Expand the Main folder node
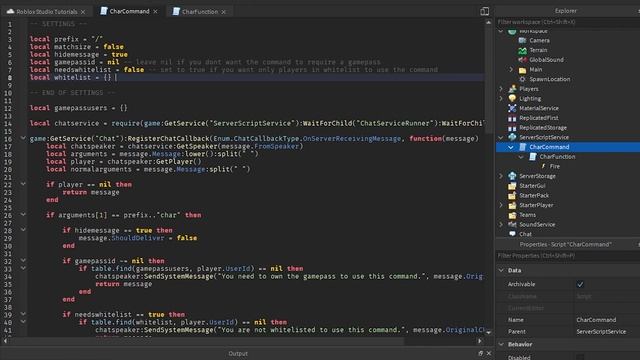 [511, 70]
